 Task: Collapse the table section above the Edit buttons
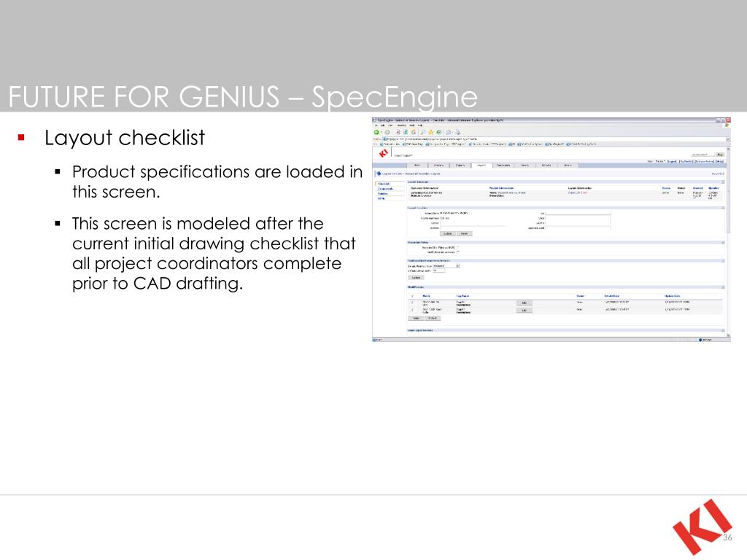click(x=723, y=287)
